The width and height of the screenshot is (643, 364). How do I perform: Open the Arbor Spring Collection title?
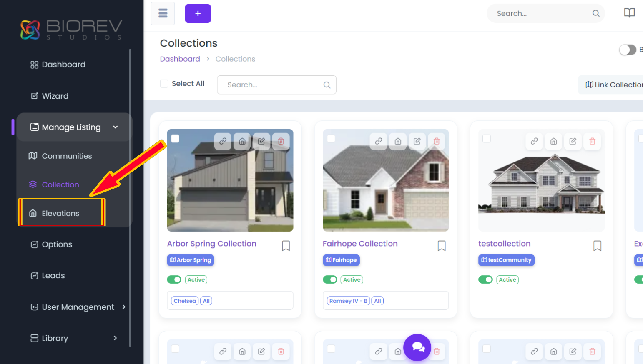[212, 244]
